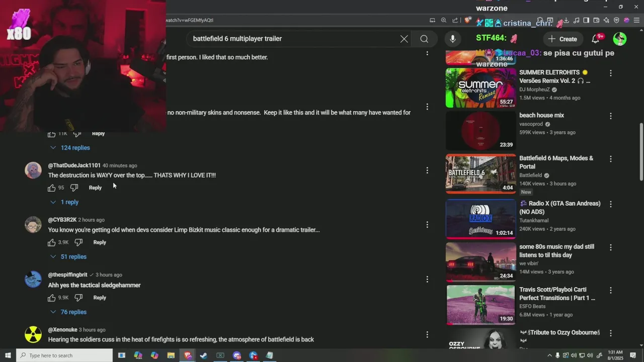This screenshot has width=644, height=362.
Task: Open options for beach house mix video
Action: 611,116
